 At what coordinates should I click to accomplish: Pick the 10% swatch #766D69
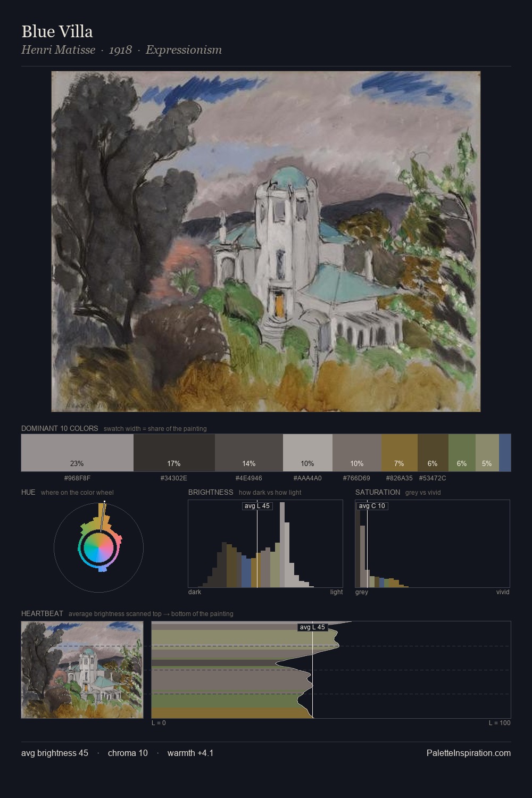[357, 453]
